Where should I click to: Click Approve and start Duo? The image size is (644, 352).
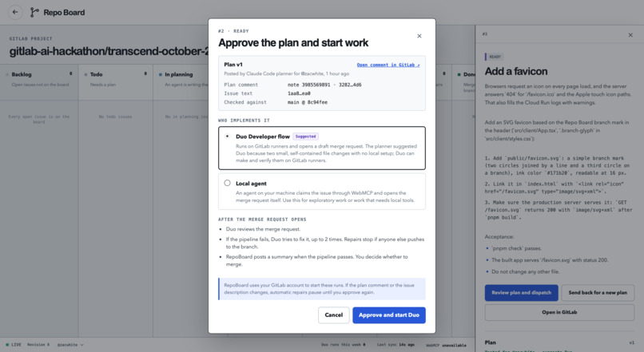click(x=389, y=315)
